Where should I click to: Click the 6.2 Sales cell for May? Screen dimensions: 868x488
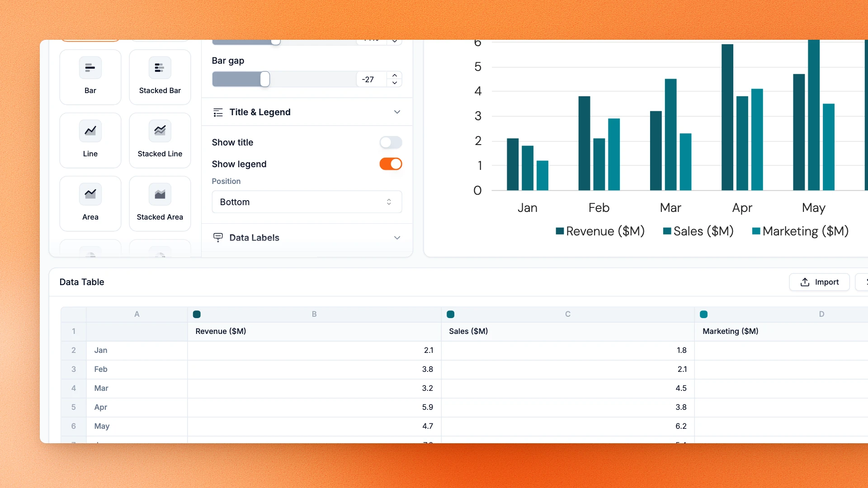(x=568, y=426)
